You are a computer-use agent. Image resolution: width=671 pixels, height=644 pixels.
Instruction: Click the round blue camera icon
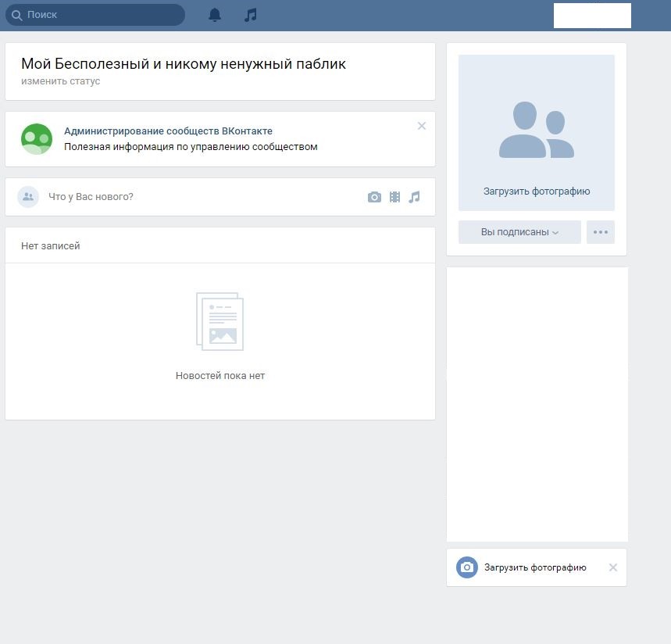467,567
